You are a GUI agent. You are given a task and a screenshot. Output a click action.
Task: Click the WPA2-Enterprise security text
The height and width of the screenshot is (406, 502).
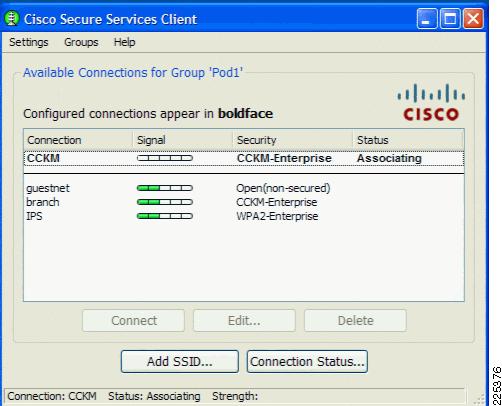277,216
